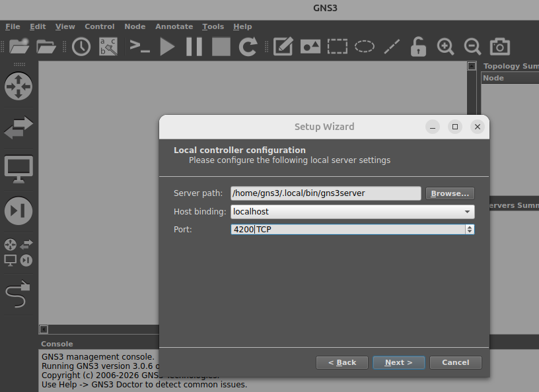
Task: Click the Browse button for server path
Action: coord(450,193)
